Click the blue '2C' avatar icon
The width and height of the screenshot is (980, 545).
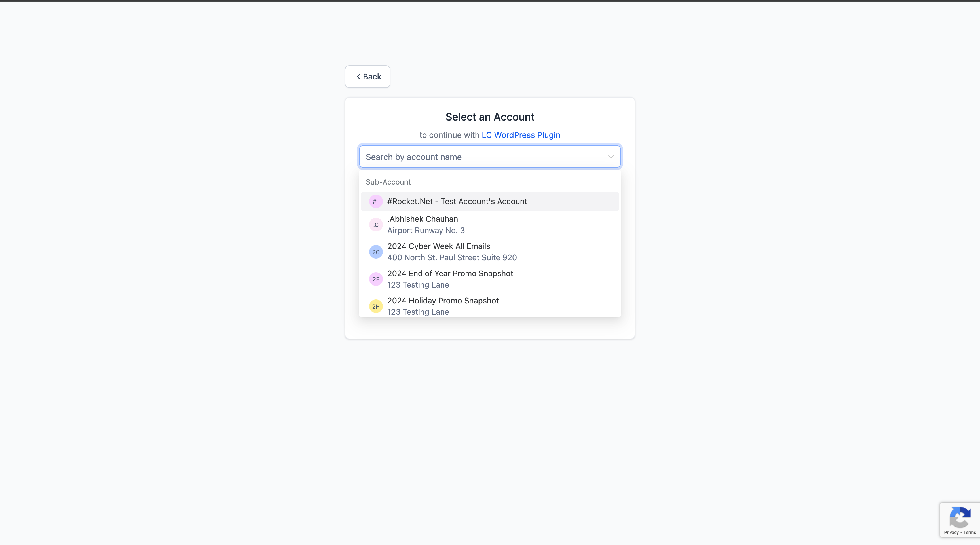[x=375, y=252]
